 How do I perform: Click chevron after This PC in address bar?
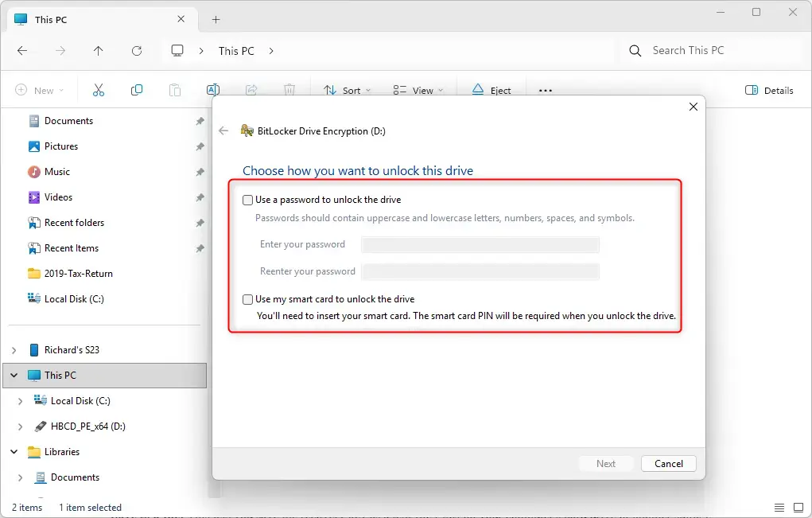(x=271, y=51)
